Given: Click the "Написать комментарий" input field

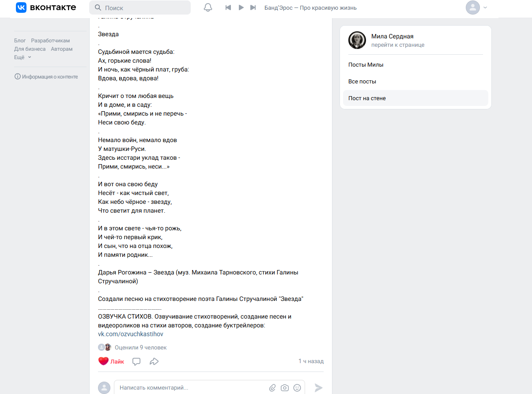Looking at the screenshot, I should tap(190, 388).
